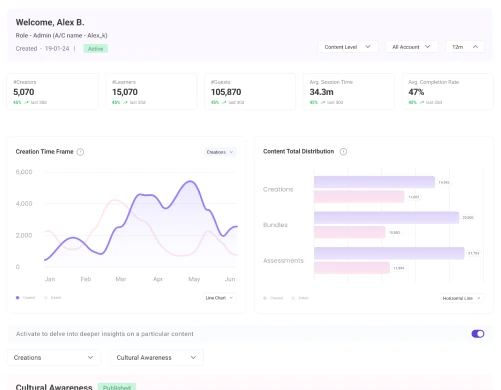Image resolution: width=501 pixels, height=390 pixels.
Task: Click Edited legend marker under bar chart
Action: point(293,298)
